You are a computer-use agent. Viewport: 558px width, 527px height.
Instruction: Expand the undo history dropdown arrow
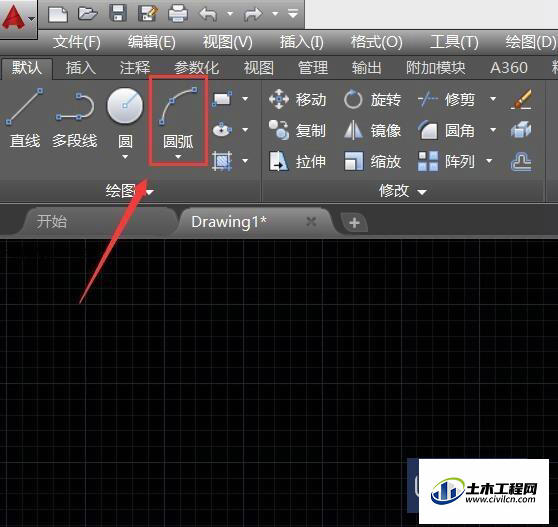point(230,14)
